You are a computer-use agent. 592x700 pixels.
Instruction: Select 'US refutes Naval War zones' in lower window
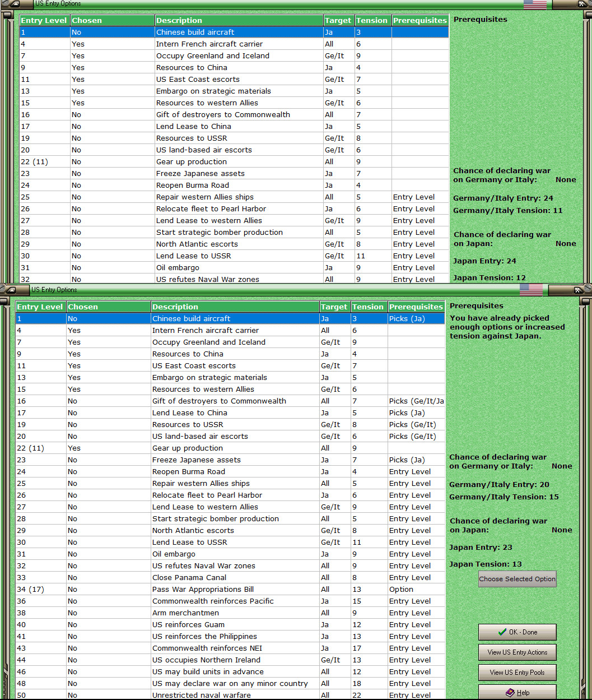[230, 565]
